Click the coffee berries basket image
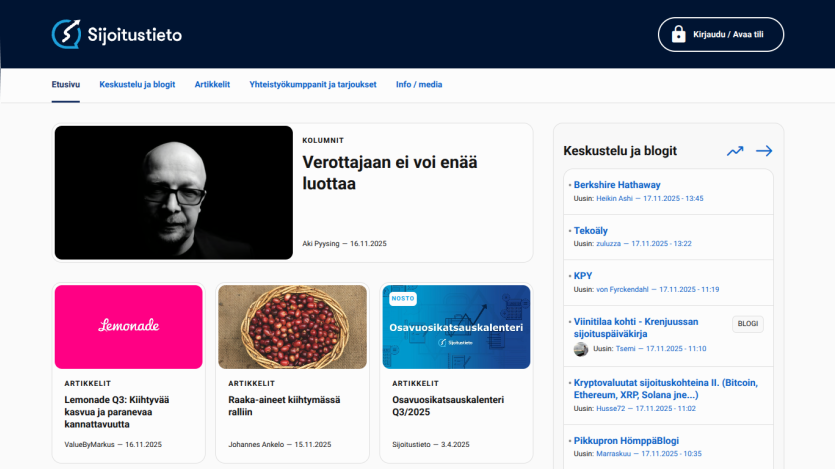Viewport: 835px width, 469px height. [292, 327]
